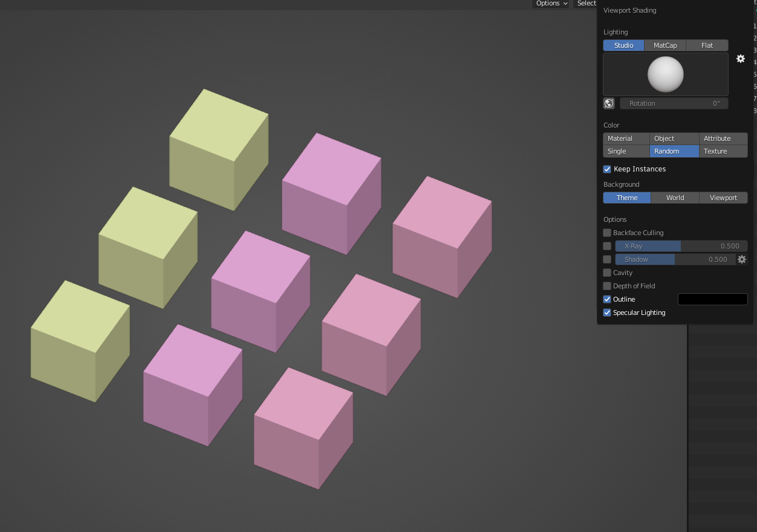
Task: Set color mode to Single
Action: point(626,151)
